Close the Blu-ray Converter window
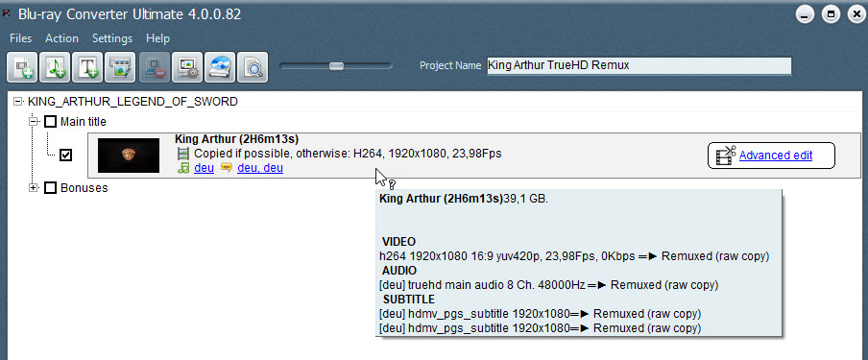Screen dimensions: 868x360 [x=856, y=14]
